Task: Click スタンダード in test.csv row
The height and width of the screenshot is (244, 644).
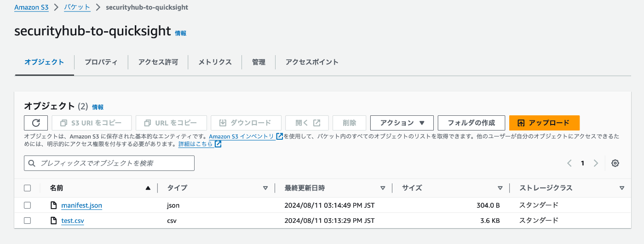Action: click(x=539, y=221)
